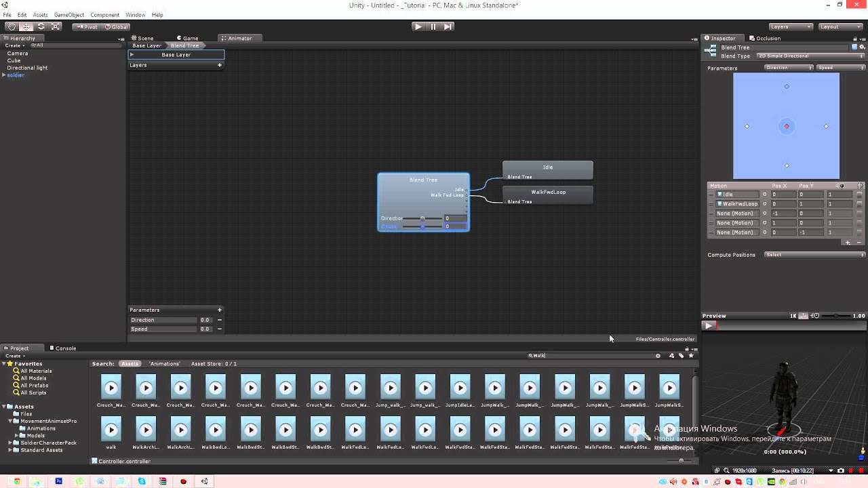
Task: Open the Blend Tree help icon
Action: coord(854,47)
